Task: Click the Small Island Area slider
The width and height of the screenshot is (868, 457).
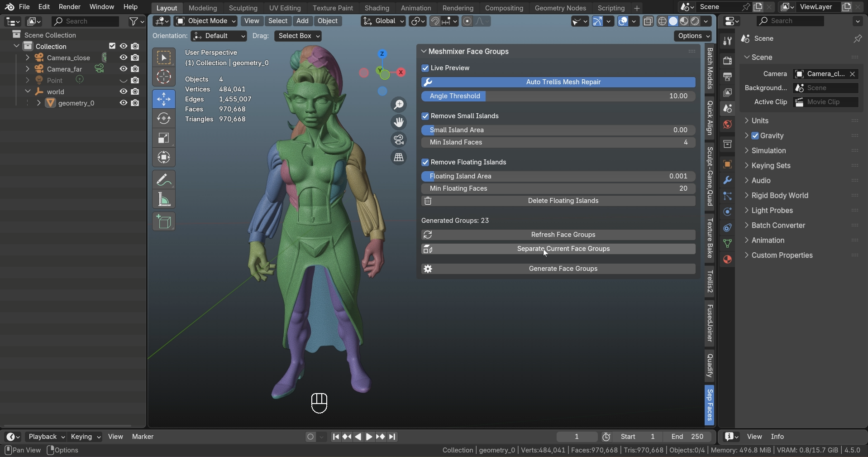Action: (558, 130)
